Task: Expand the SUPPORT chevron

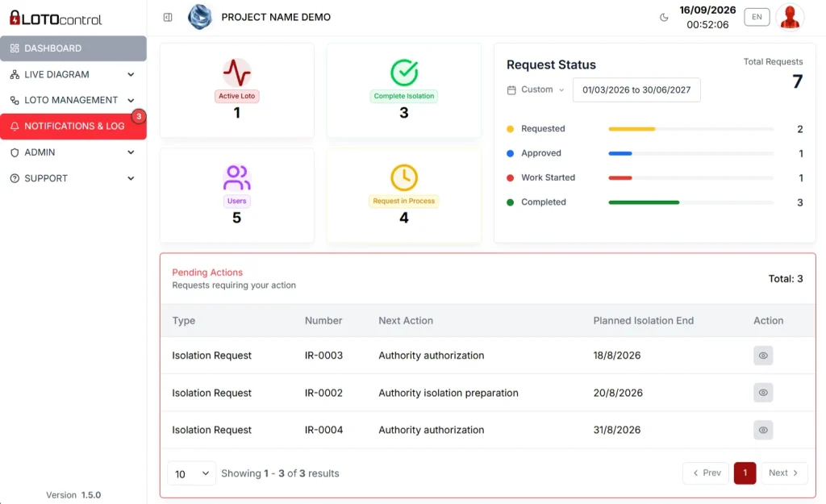Action: [x=131, y=178]
